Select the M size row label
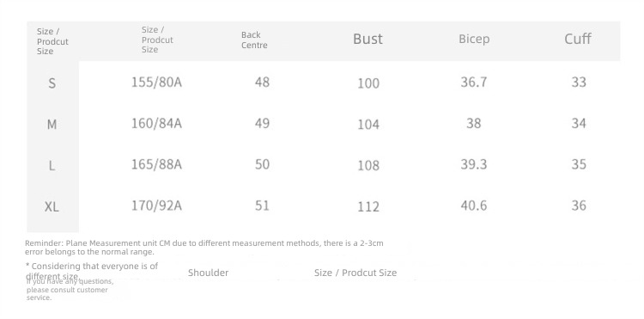The width and height of the screenshot is (644, 319). point(52,124)
